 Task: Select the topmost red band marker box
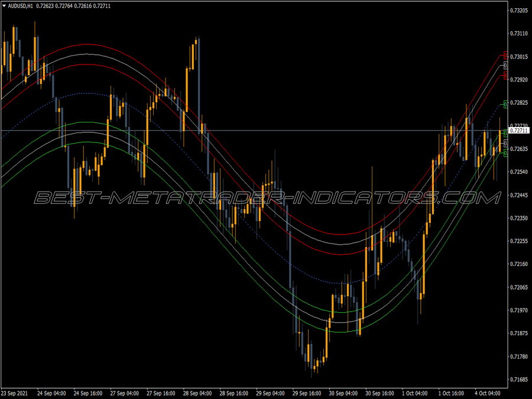(x=505, y=55)
